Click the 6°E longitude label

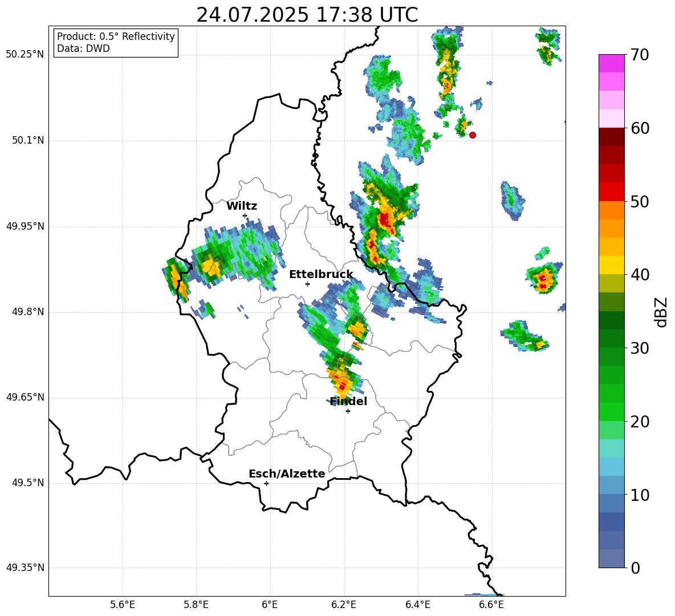pos(270,605)
